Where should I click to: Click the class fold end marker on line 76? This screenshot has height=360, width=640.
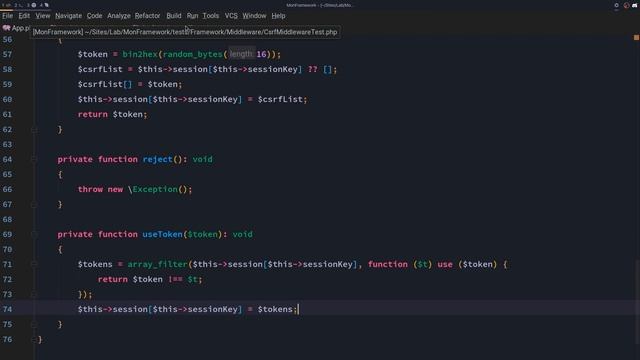tap(34, 340)
